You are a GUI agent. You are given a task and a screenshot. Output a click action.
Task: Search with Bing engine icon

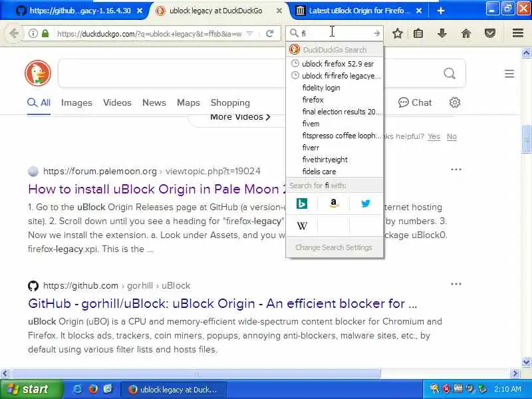[302, 203]
